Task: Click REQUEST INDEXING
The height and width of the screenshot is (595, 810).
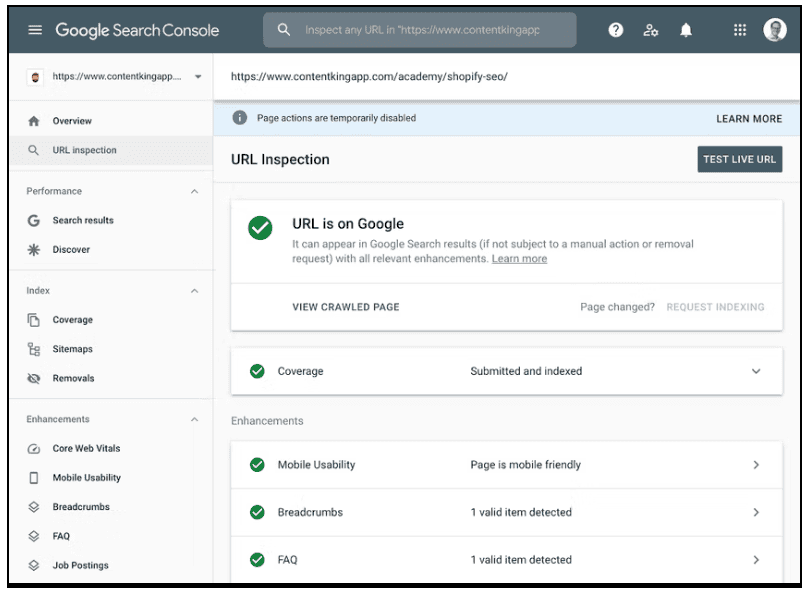Action: [715, 307]
